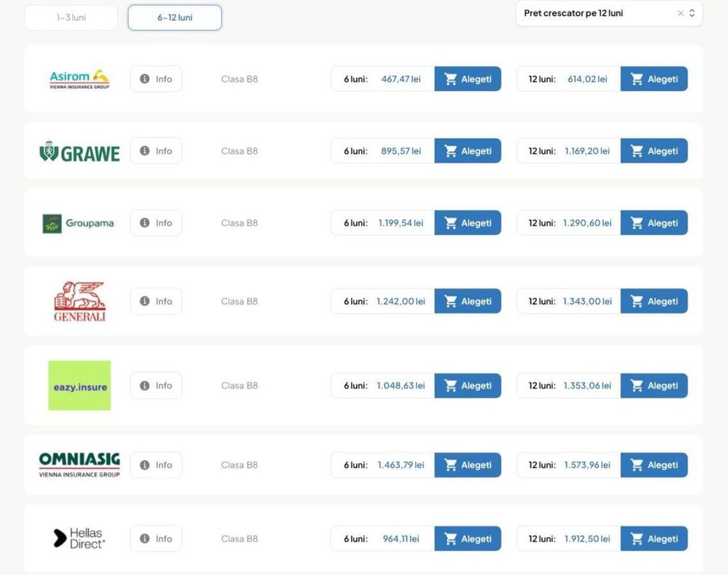
Task: Choose eazy.insure 12 luni Alegeti button
Action: [x=654, y=386]
